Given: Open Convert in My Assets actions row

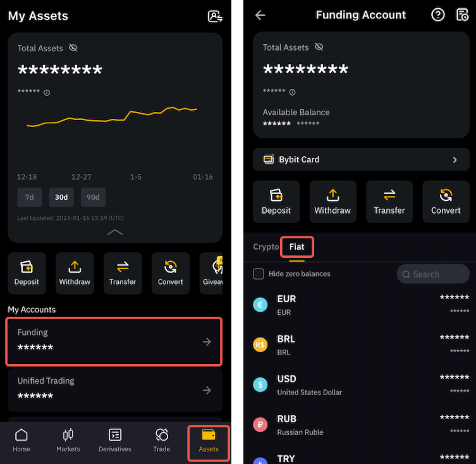Looking at the screenshot, I should pos(170,273).
